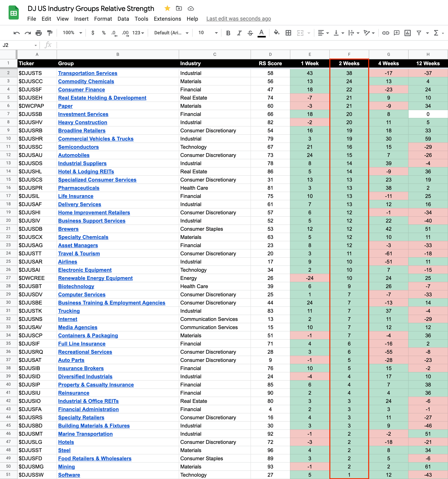This screenshot has width=448, height=479.
Task: Open the Tools menu
Action: coord(141,19)
